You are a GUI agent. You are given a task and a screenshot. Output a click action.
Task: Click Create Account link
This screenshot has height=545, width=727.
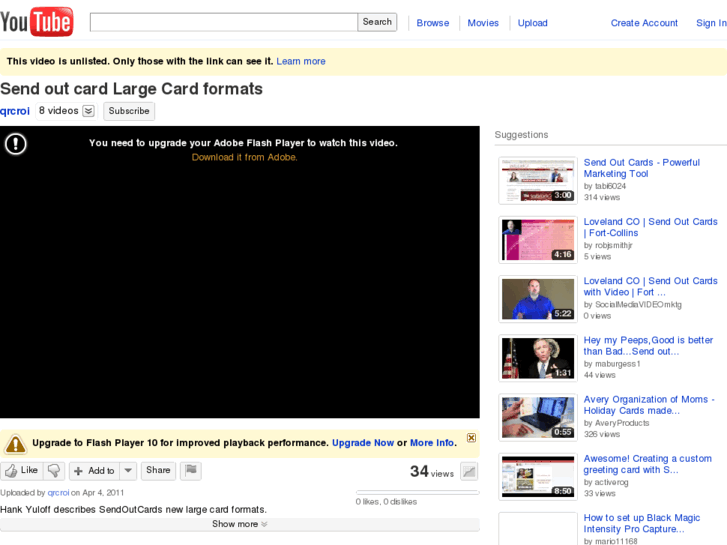click(644, 23)
